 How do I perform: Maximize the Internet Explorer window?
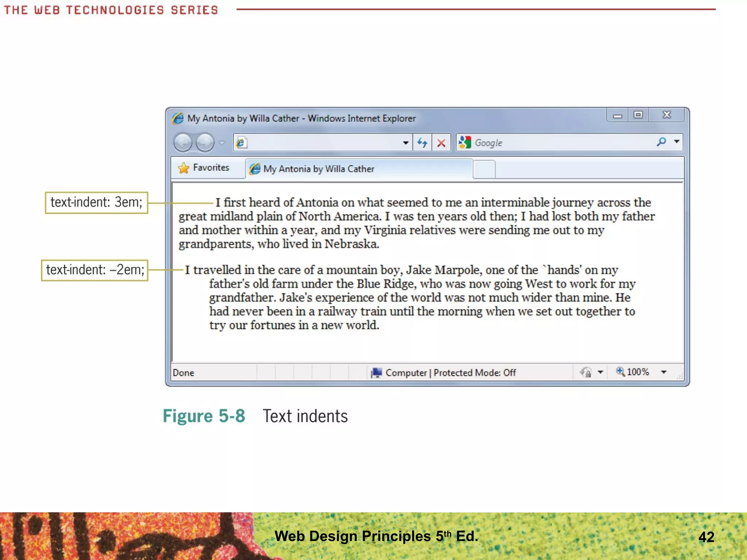coord(638,115)
